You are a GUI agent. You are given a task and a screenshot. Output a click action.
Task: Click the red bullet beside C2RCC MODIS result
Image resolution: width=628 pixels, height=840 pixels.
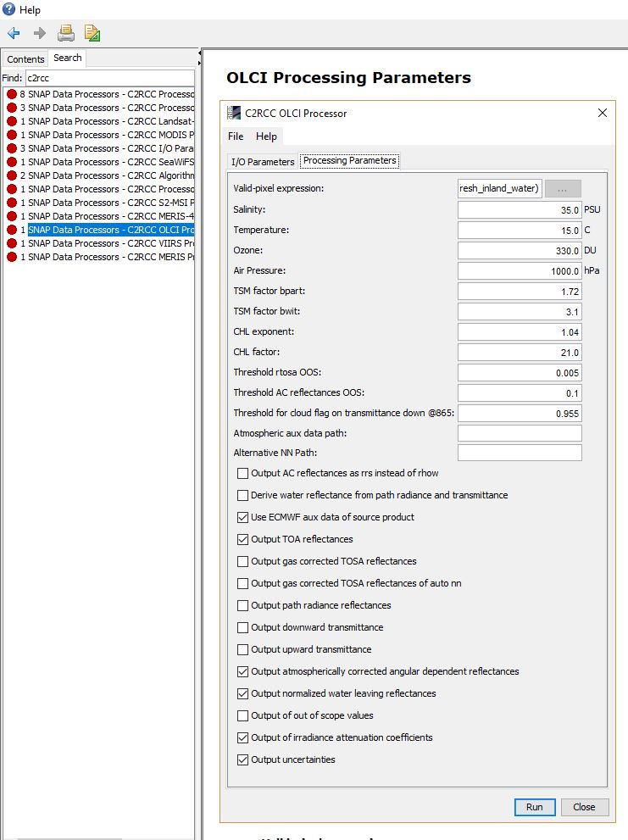(x=12, y=135)
